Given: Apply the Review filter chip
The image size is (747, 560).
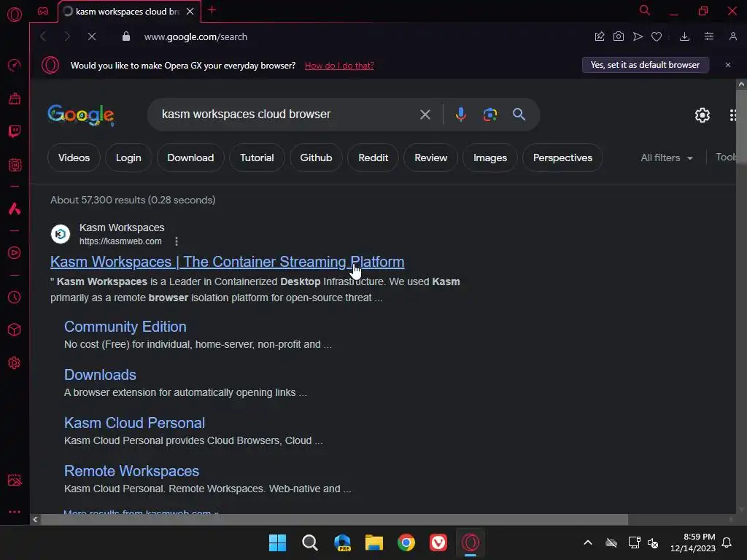Looking at the screenshot, I should coord(430,157).
